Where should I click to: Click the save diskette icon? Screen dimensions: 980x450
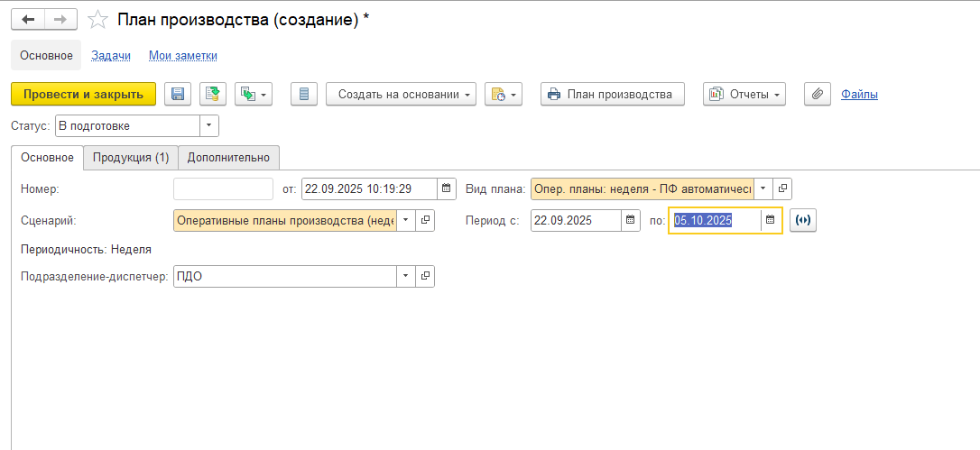point(177,95)
